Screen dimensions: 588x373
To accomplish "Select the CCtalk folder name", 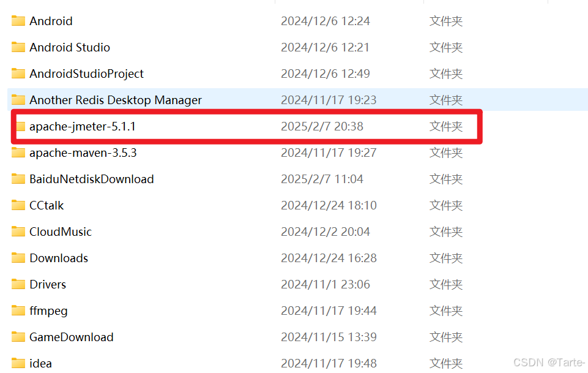I will tap(47, 205).
